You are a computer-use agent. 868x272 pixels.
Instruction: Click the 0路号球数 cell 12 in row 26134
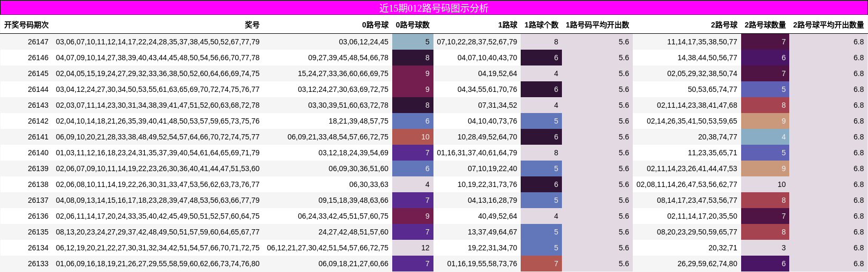(413, 248)
